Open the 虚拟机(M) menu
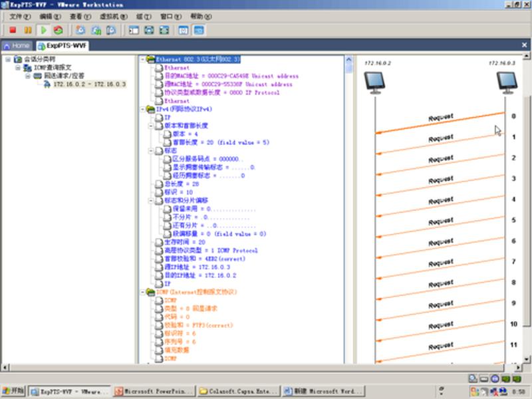 (113, 16)
